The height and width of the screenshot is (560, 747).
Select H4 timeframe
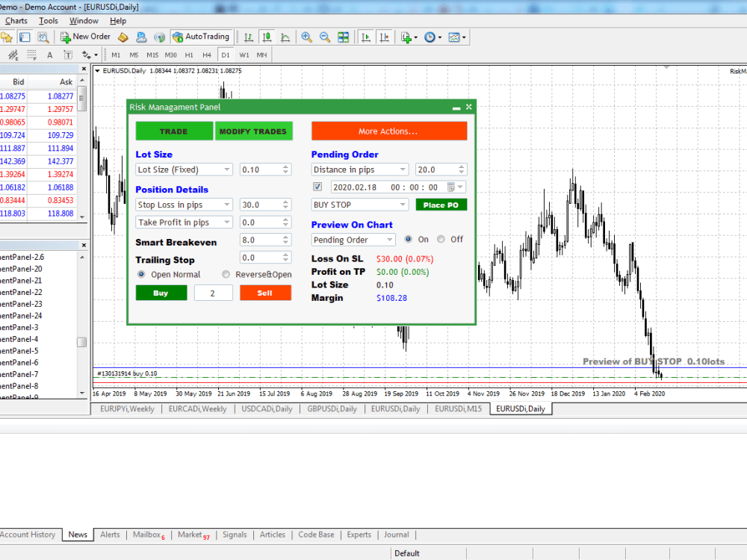207,55
